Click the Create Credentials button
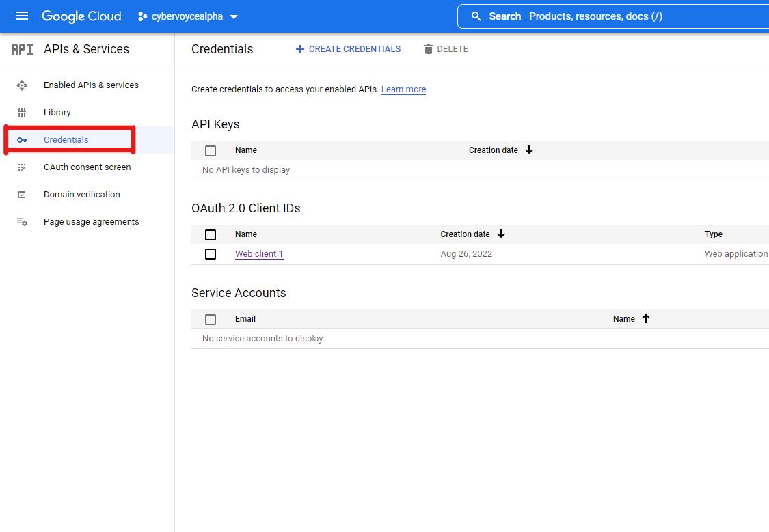 [348, 48]
